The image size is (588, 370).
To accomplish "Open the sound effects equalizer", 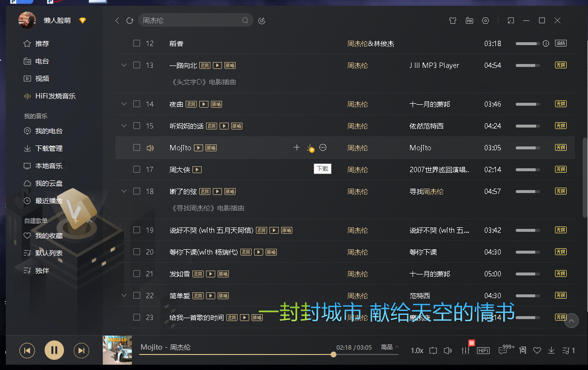I will pyautogui.click(x=466, y=351).
